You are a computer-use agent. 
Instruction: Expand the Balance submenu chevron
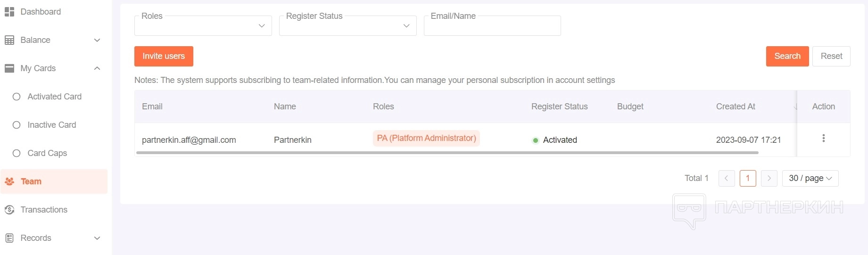pos(97,40)
